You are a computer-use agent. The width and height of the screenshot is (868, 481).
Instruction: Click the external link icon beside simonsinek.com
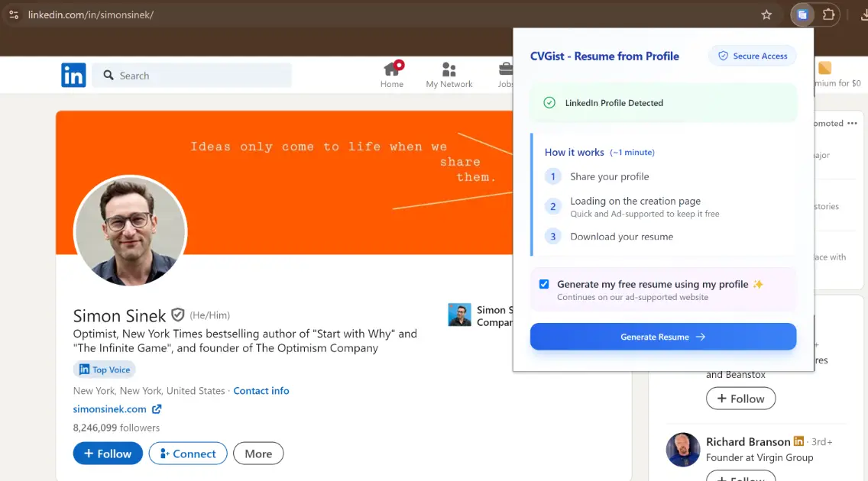click(157, 409)
